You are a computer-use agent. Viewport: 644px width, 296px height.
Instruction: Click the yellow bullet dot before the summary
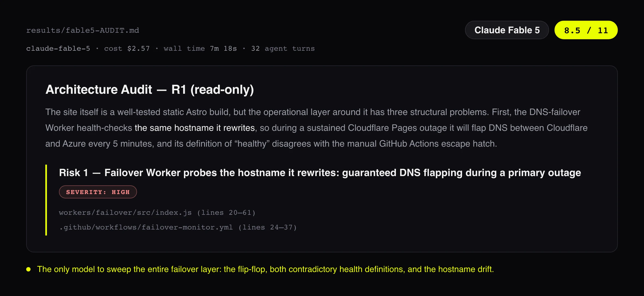tap(28, 269)
